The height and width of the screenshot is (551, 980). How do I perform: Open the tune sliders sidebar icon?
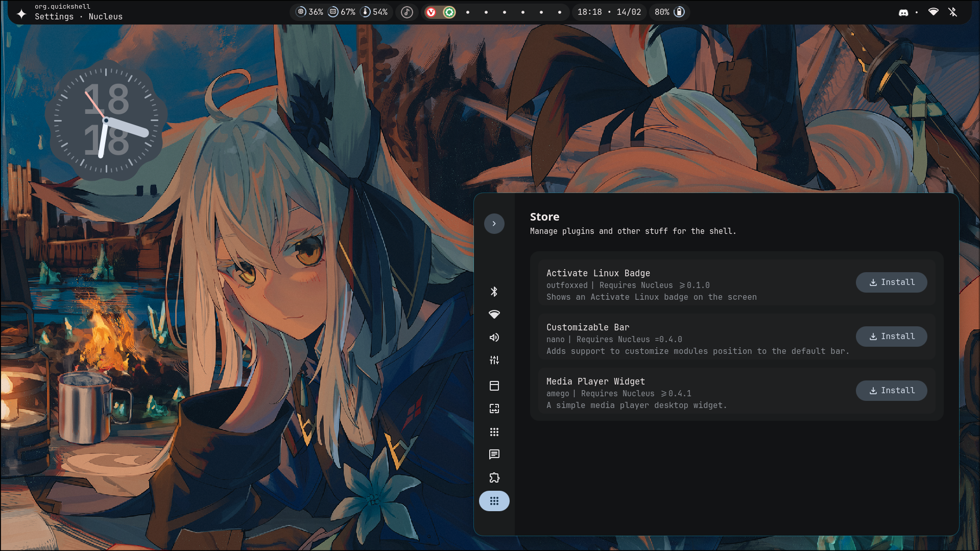[x=494, y=361]
